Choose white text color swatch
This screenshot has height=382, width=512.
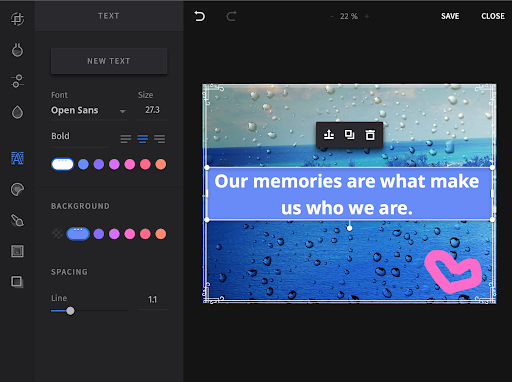62,164
